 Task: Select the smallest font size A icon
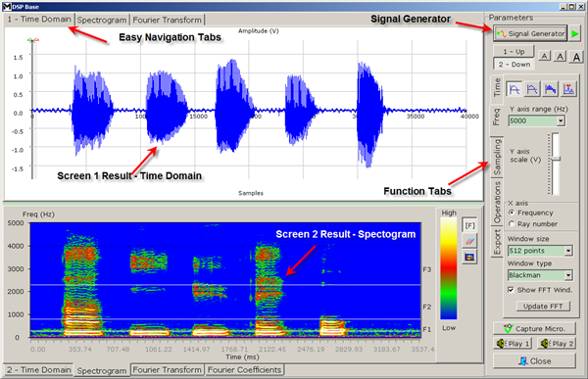pos(545,56)
